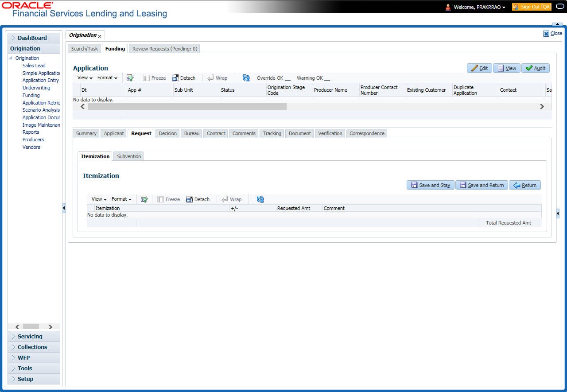Open the Comments tab
The image size is (567, 392).
[x=244, y=133]
